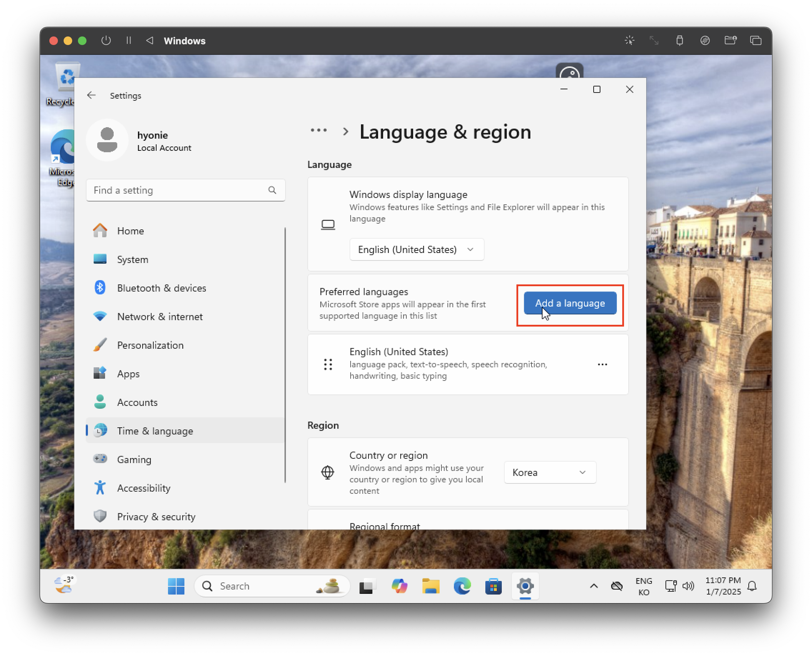Click the search magnifier in Find a setting
The width and height of the screenshot is (812, 656).
(272, 190)
